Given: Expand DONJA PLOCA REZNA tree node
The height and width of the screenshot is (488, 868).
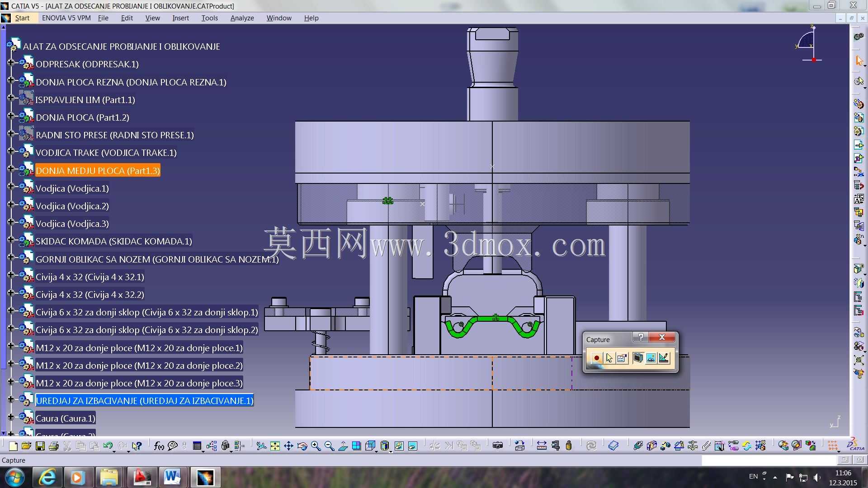Looking at the screenshot, I should click(10, 80).
